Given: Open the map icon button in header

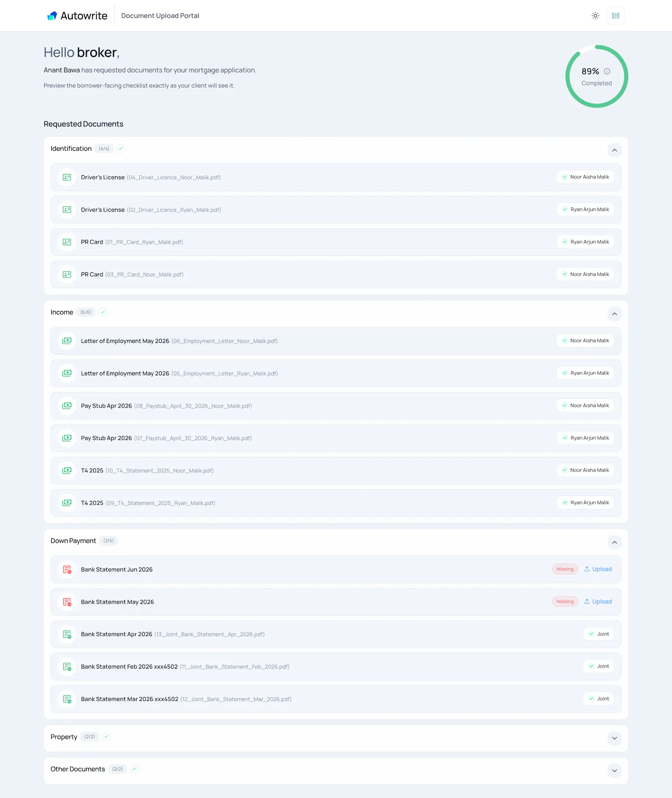Looking at the screenshot, I should (615, 16).
